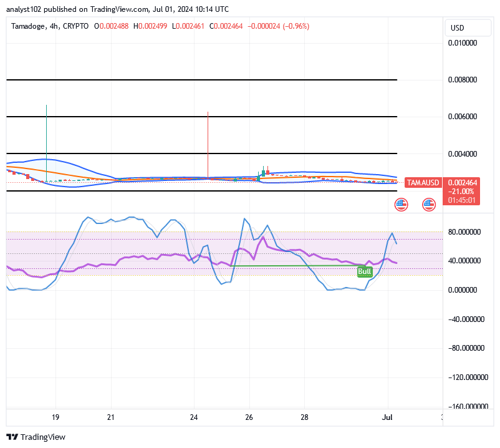Click the 40.000000 oscillator axis label

pyautogui.click(x=464, y=261)
